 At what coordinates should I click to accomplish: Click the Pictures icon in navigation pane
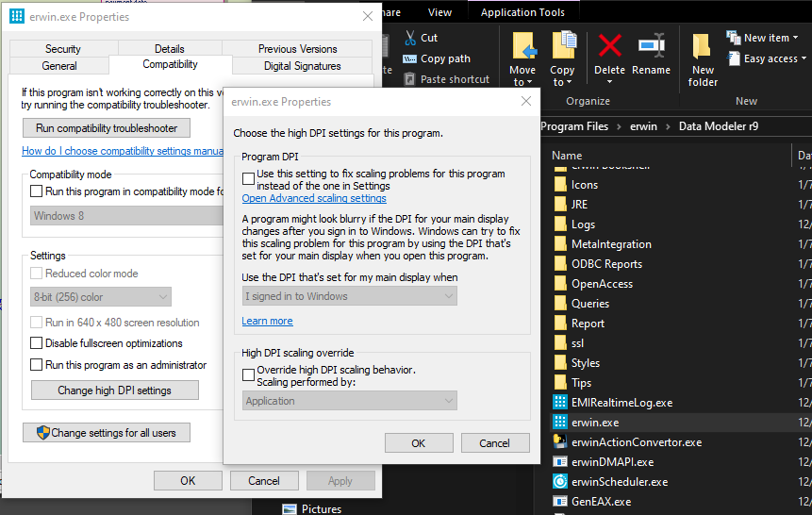(x=290, y=509)
